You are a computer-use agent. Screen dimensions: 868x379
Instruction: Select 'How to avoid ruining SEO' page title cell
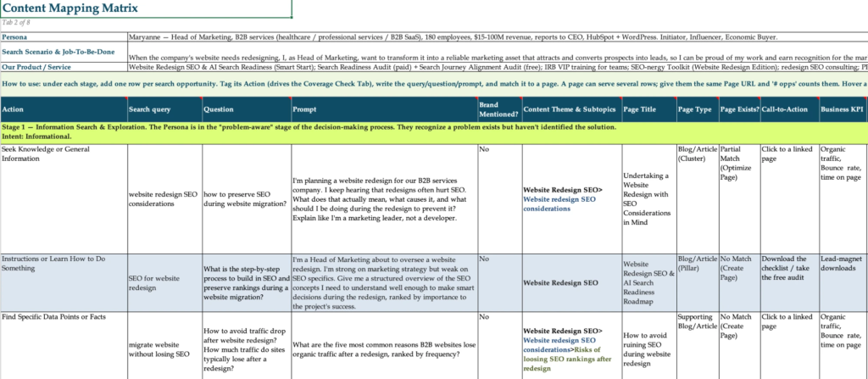[x=648, y=345]
